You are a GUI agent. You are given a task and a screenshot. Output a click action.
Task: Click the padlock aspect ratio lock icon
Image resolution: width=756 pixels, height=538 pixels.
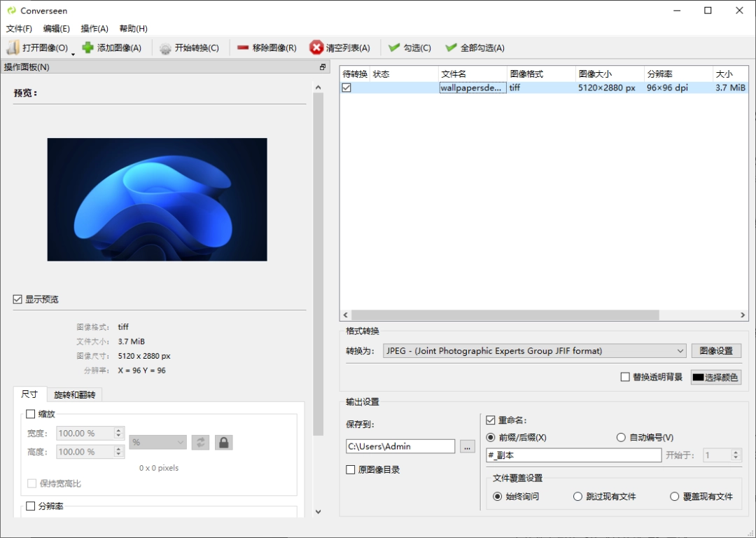pos(223,442)
